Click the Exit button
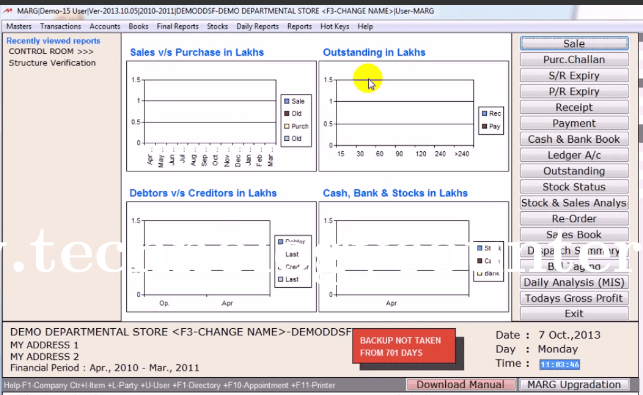 coord(574,313)
